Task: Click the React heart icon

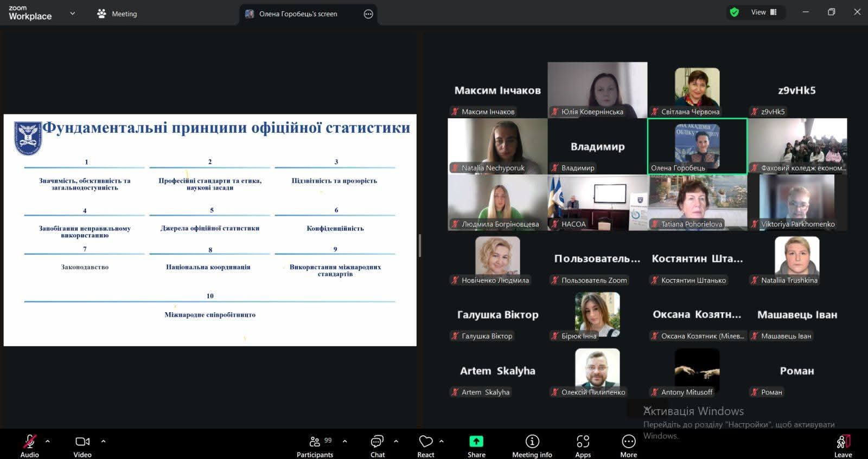Action: pos(426,446)
